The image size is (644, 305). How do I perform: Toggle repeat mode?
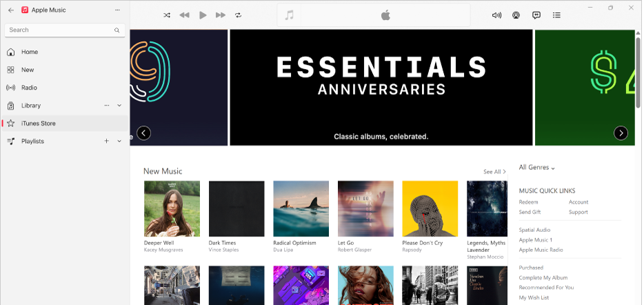238,15
